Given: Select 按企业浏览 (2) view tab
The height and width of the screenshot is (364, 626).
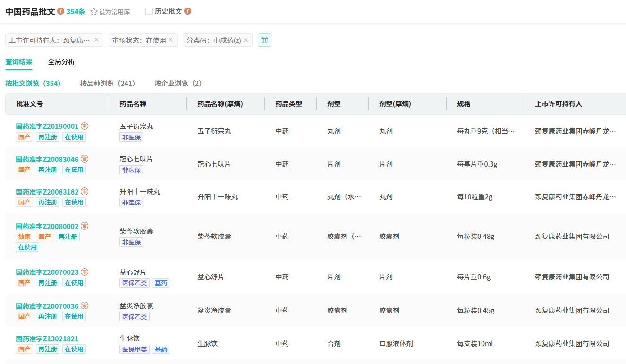Looking at the screenshot, I should pyautogui.click(x=178, y=84).
